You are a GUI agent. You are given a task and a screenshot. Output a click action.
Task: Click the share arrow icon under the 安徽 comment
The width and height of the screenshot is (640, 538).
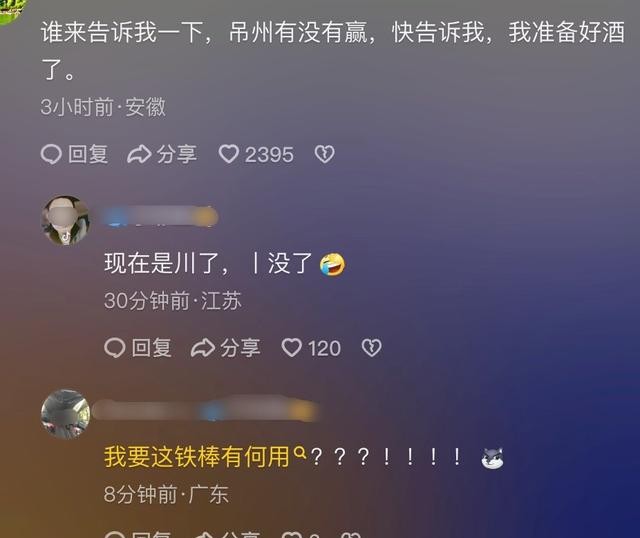(139, 154)
